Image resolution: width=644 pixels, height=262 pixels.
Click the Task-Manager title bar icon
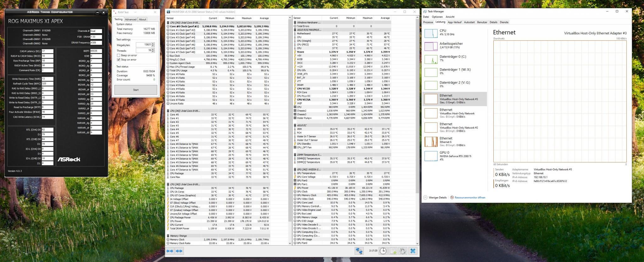click(425, 11)
